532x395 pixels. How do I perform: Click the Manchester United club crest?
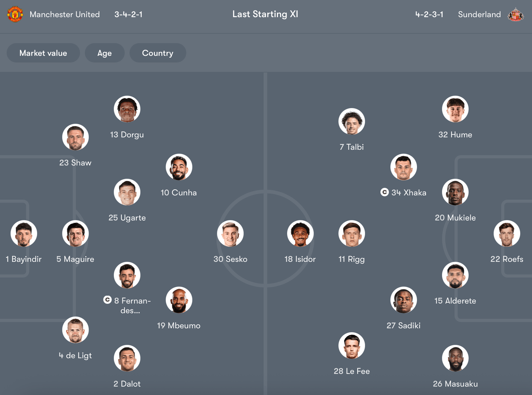coord(15,14)
